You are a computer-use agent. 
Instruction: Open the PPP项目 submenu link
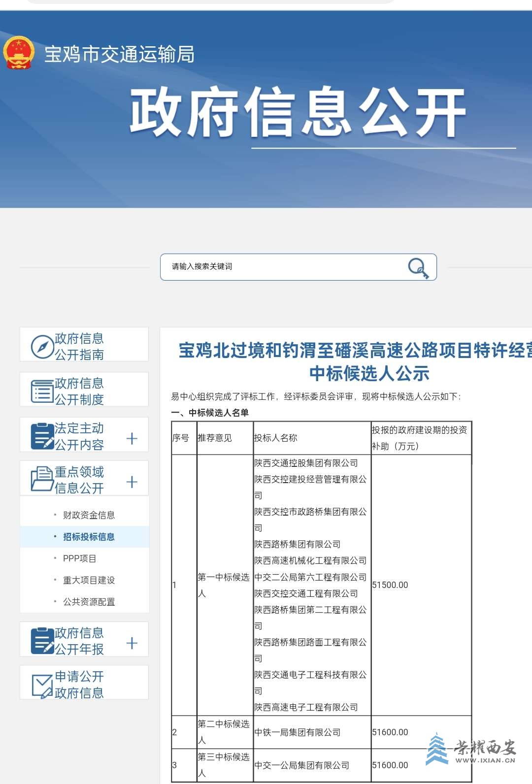[79, 558]
